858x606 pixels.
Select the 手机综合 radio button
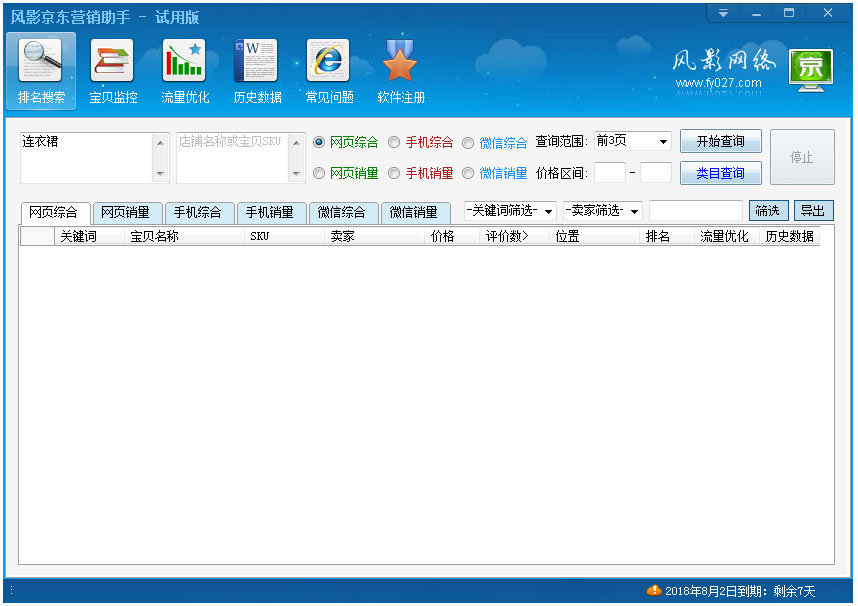pyautogui.click(x=394, y=142)
